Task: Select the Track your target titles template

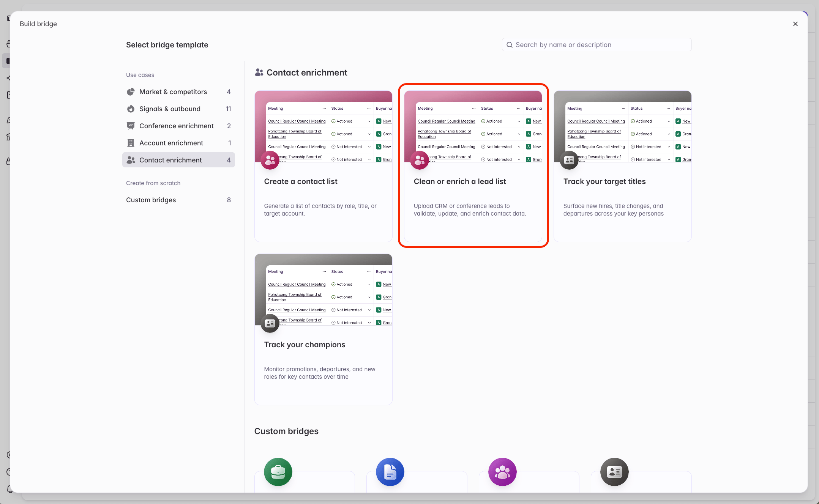Action: point(623,166)
